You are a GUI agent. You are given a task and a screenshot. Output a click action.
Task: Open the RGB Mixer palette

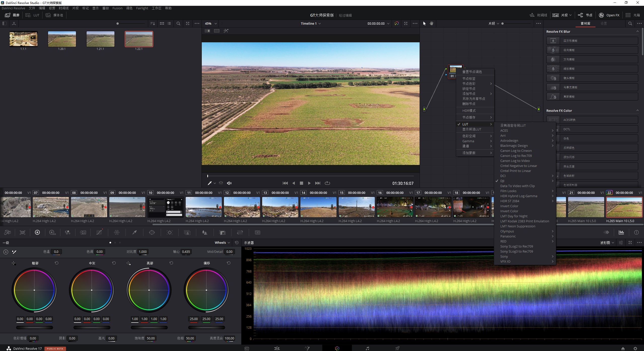click(67, 232)
